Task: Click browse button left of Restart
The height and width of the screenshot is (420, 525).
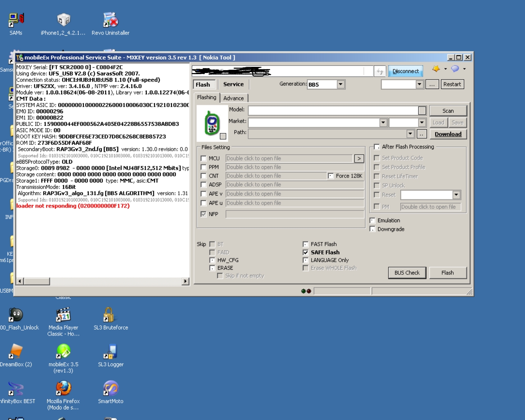Action: (x=432, y=84)
